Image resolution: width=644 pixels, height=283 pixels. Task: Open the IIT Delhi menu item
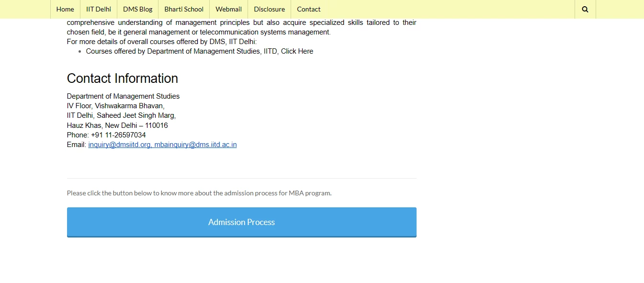pyautogui.click(x=98, y=9)
